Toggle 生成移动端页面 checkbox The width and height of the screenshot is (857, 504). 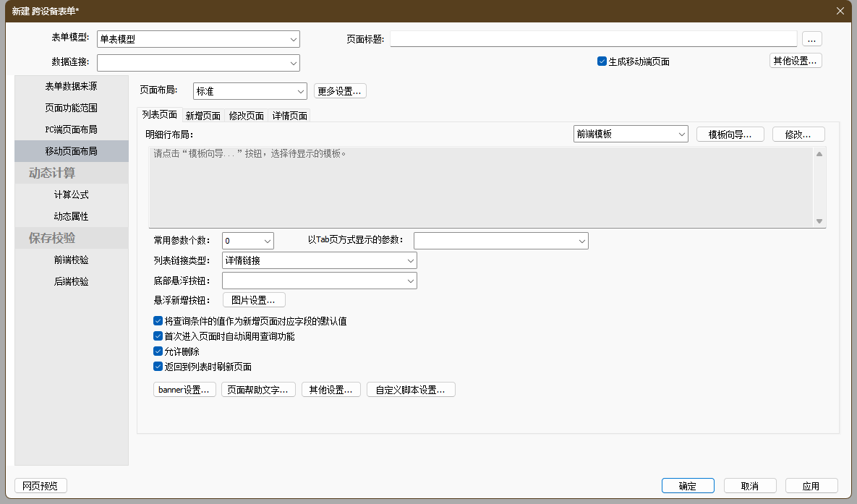point(602,61)
